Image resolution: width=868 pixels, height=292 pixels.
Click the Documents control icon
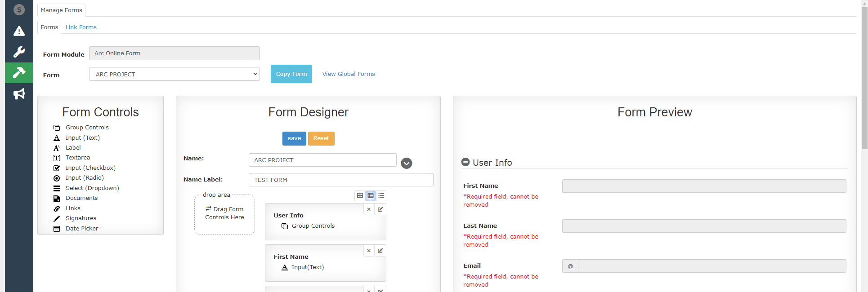pyautogui.click(x=57, y=198)
